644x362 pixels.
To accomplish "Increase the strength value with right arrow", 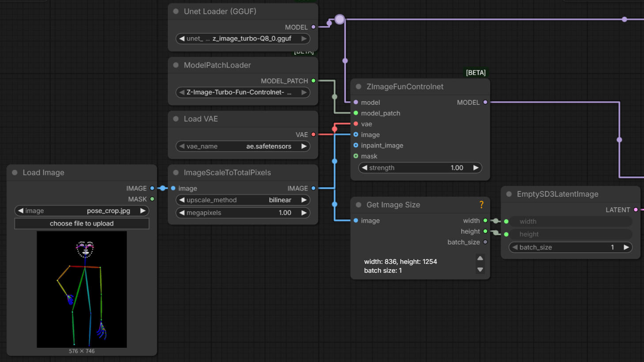I will pyautogui.click(x=476, y=168).
